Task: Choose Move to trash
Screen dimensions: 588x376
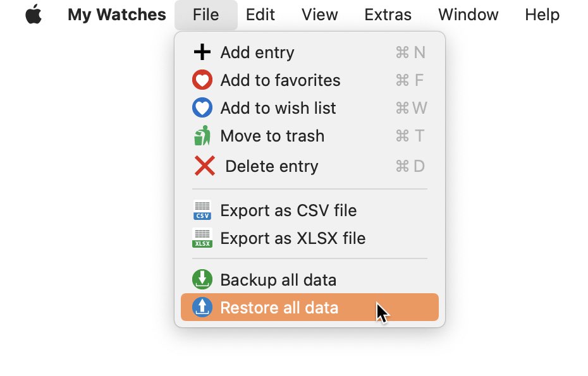Action: pos(310,135)
